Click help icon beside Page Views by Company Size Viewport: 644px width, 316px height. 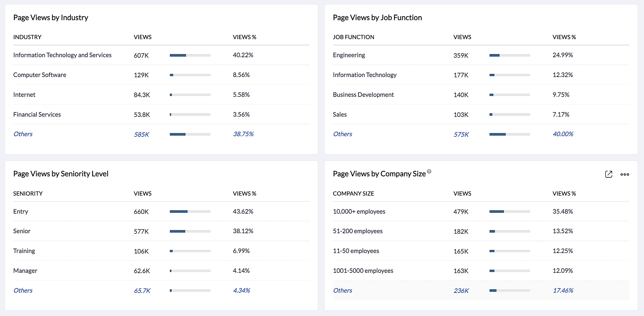(x=429, y=172)
